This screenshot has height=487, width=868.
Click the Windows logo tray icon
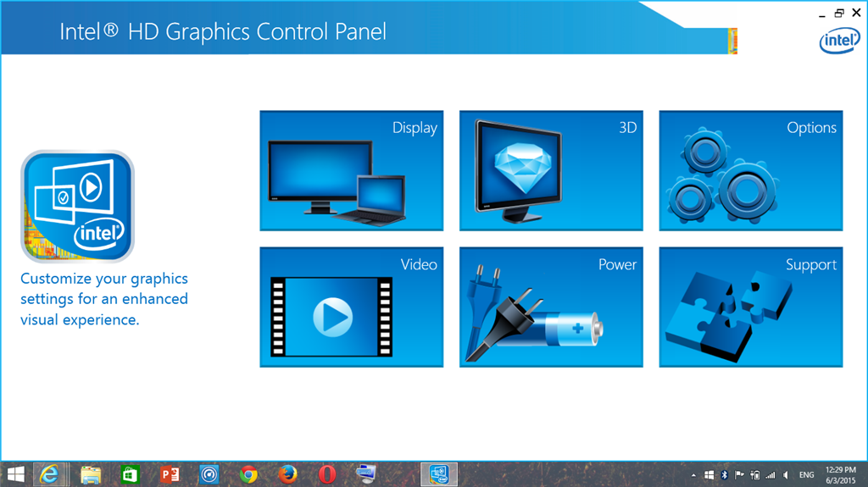pyautogui.click(x=709, y=475)
